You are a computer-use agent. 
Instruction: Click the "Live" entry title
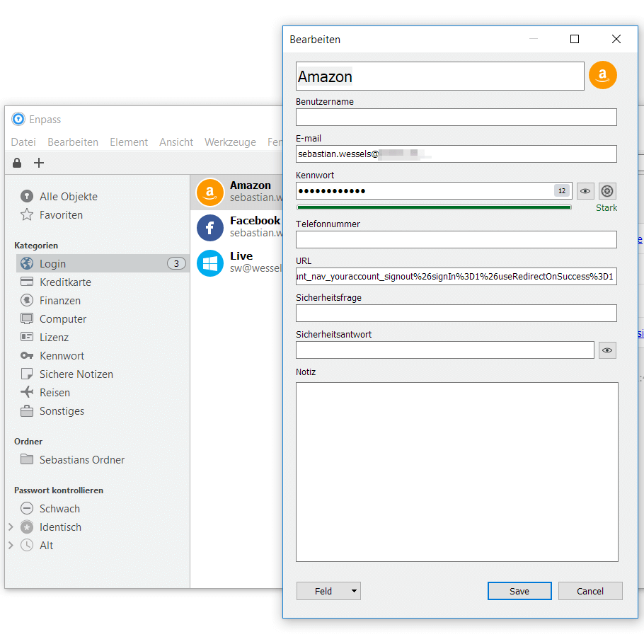[241, 256]
